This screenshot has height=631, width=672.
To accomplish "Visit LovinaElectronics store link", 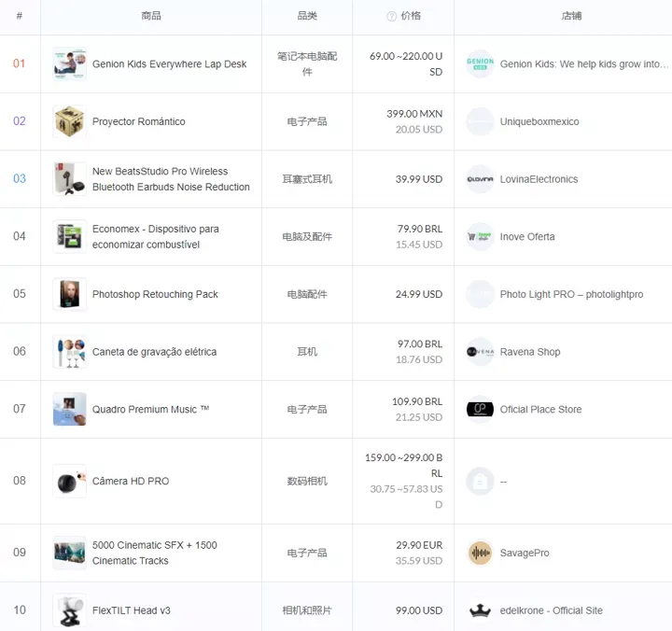I will coord(539,179).
